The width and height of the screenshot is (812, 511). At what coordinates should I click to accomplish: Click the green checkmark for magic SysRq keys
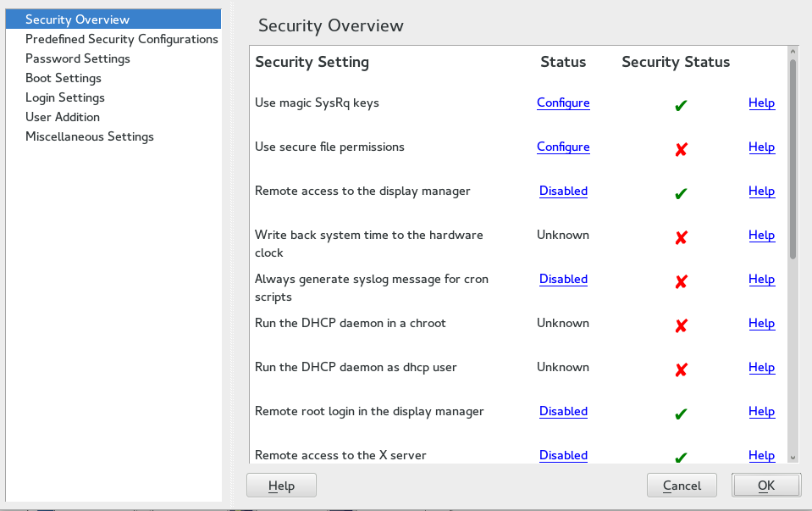[x=681, y=105]
